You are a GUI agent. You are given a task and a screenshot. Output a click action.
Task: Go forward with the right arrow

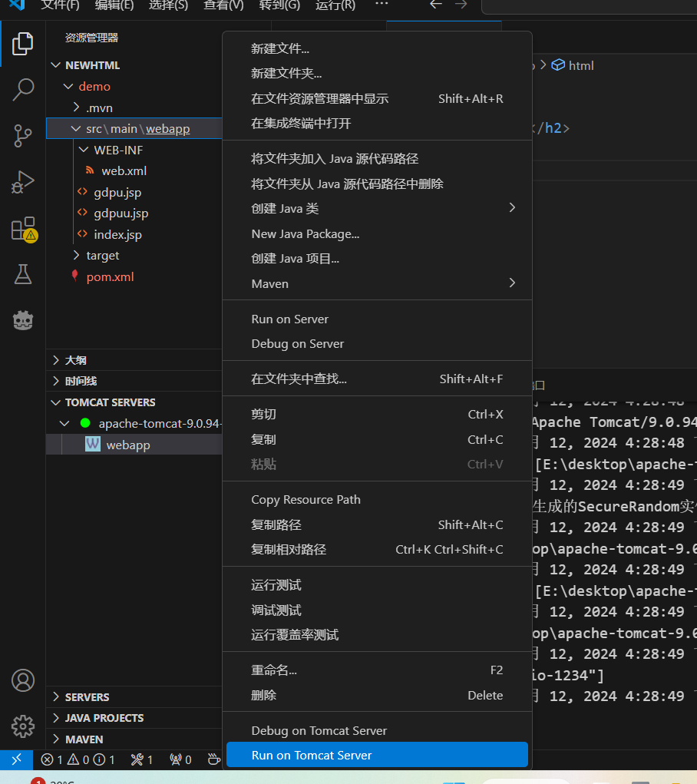(x=461, y=5)
